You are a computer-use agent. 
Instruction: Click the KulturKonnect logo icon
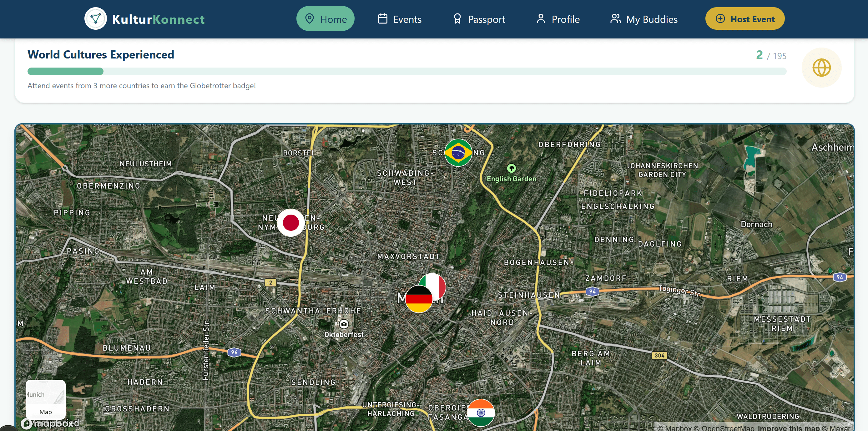95,19
